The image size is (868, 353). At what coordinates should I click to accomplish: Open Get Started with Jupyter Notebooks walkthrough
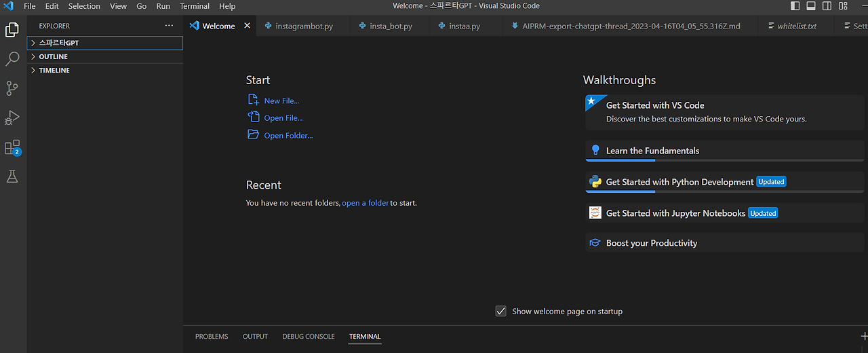pyautogui.click(x=726, y=213)
